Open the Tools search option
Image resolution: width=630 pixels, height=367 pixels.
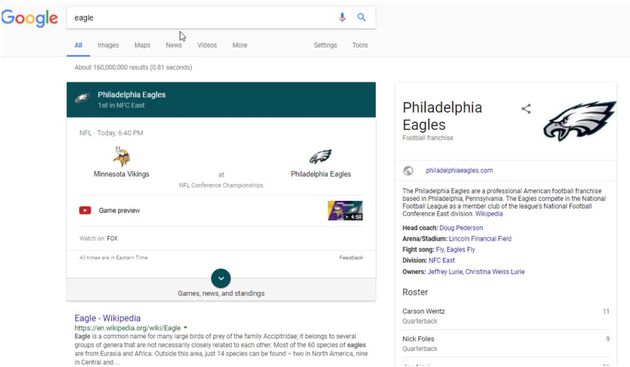[360, 45]
